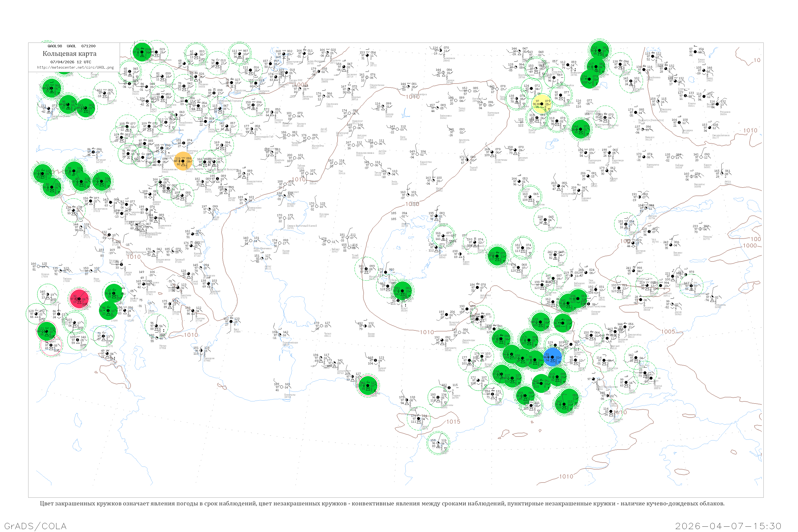Screen dimensions: 798x532
Task: Click the 2026-04-07-15:30 timestamp
Action: click(x=728, y=526)
